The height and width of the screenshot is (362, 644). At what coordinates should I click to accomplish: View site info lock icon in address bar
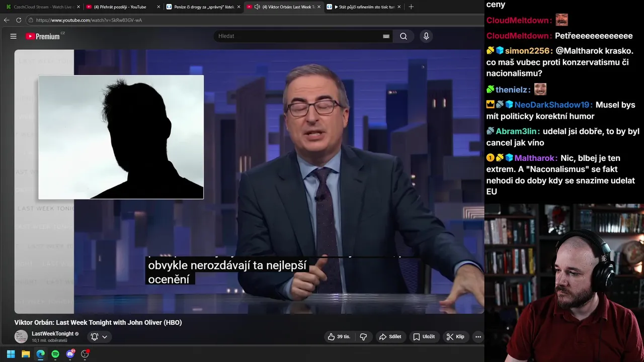click(31, 20)
